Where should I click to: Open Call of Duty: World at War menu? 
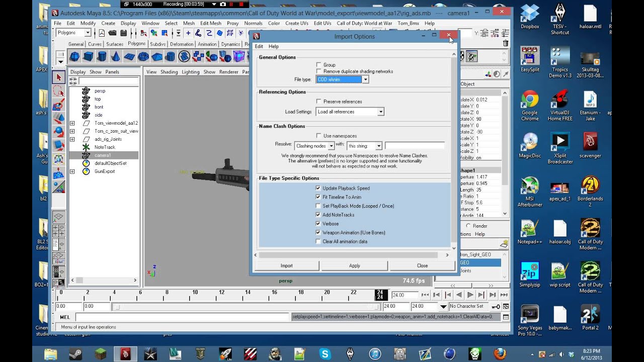364,23
